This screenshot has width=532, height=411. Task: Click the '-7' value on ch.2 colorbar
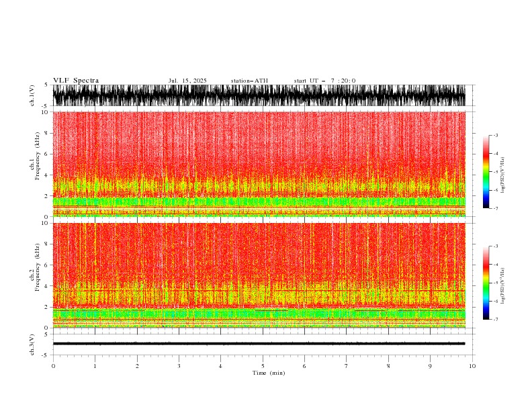pos(496,319)
